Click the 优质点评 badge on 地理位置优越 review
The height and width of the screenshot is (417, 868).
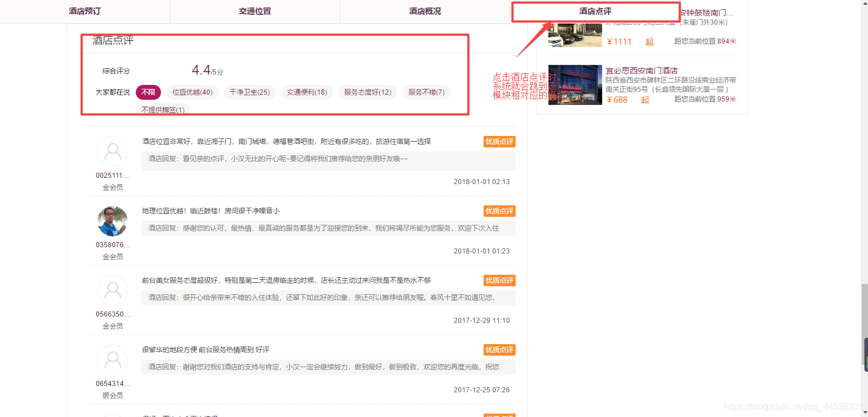point(500,211)
